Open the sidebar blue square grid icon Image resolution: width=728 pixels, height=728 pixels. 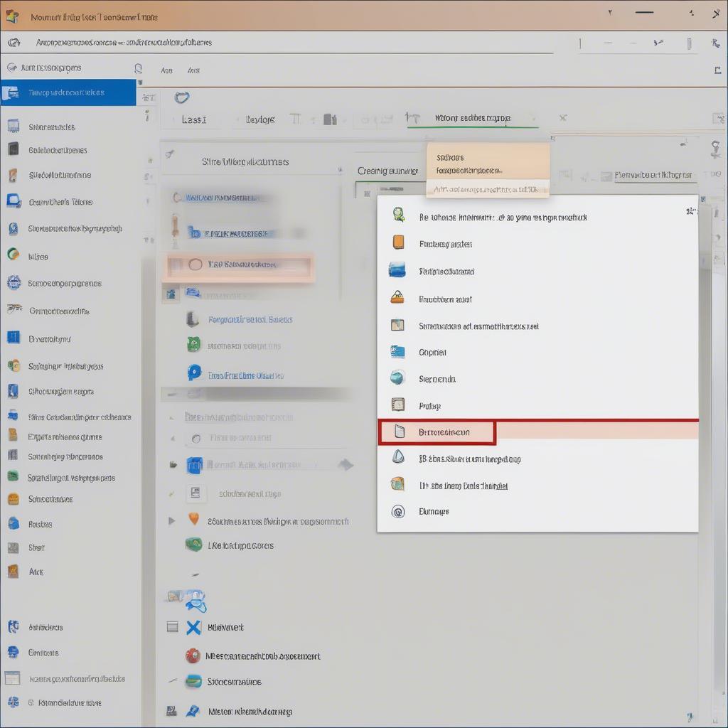(x=14, y=338)
